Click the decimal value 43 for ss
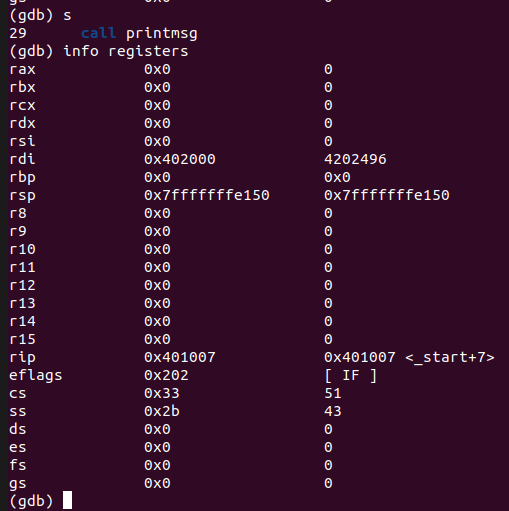Viewport: 509px width, 511px height. 333,411
